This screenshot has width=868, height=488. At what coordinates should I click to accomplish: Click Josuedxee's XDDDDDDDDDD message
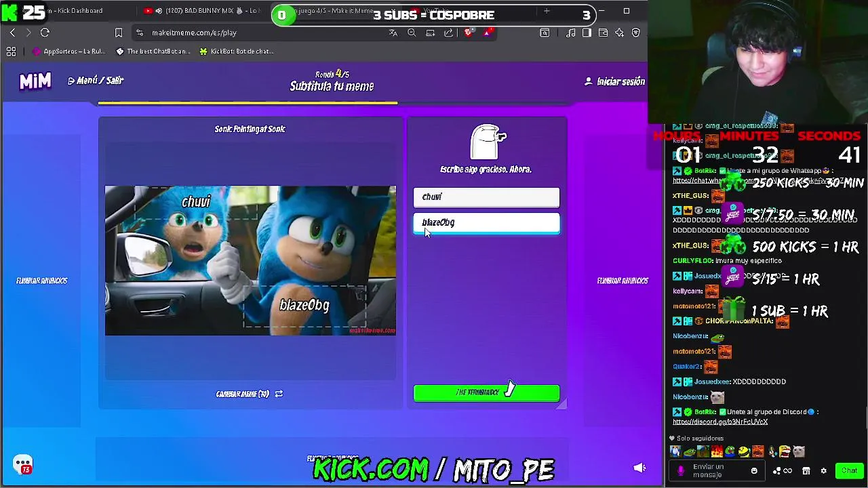(x=759, y=382)
